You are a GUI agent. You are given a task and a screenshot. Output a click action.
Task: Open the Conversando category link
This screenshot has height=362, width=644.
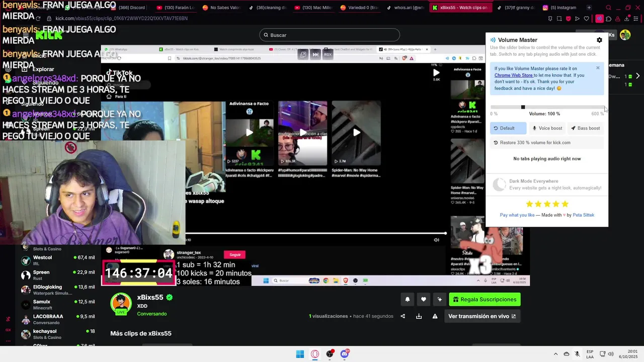[x=151, y=314]
